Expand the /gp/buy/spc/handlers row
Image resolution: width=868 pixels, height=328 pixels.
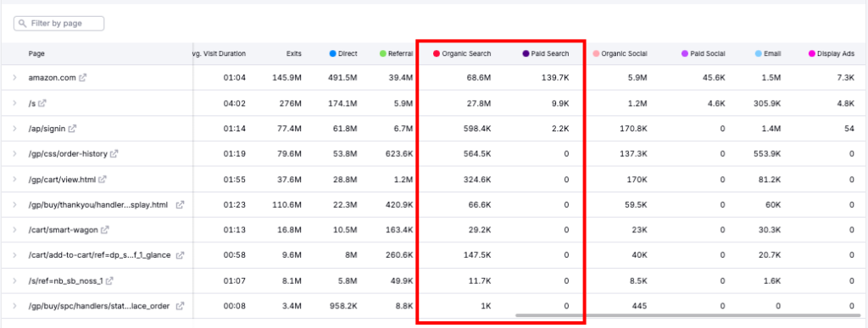click(x=15, y=306)
